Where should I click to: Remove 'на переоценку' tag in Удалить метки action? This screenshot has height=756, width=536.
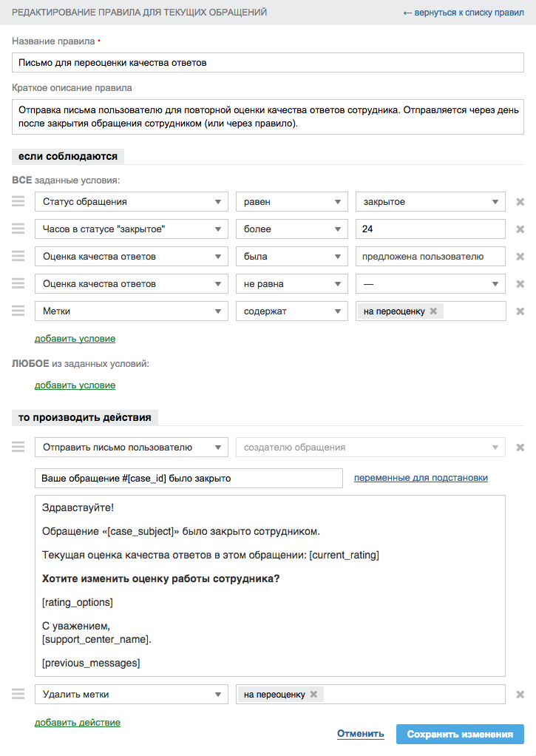pyautogui.click(x=313, y=695)
